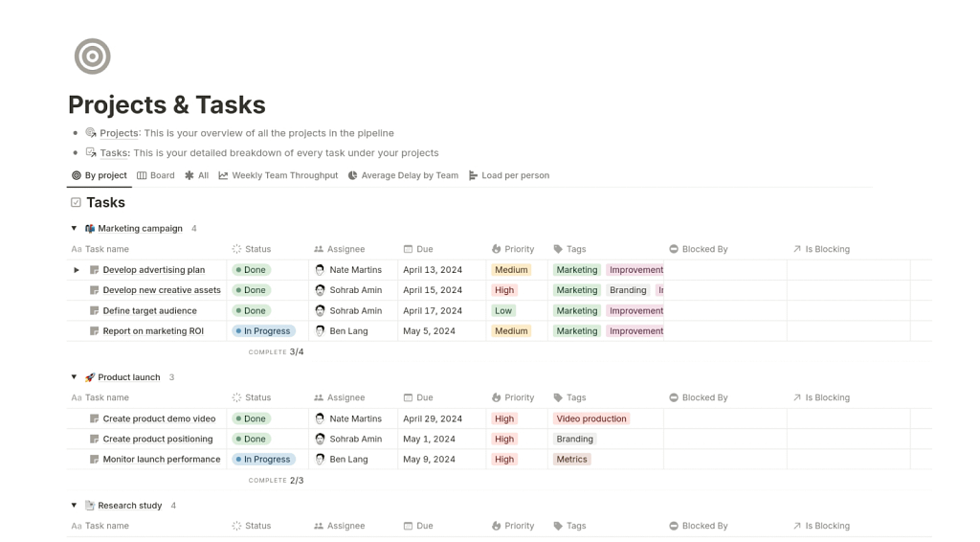Click page icon of Report on marketing ROI
980x542 pixels.
pyautogui.click(x=95, y=330)
